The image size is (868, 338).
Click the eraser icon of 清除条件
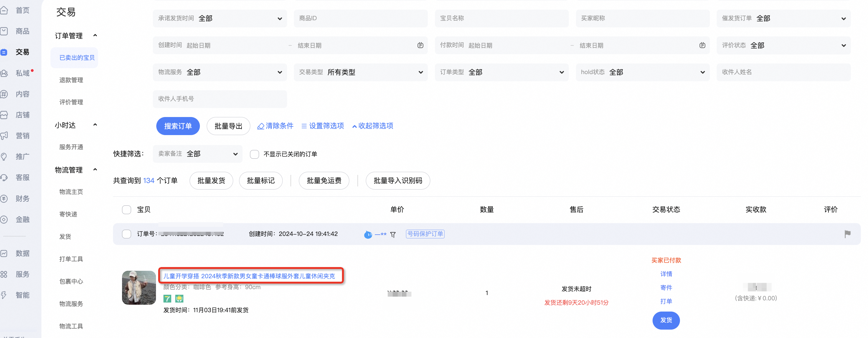click(261, 126)
